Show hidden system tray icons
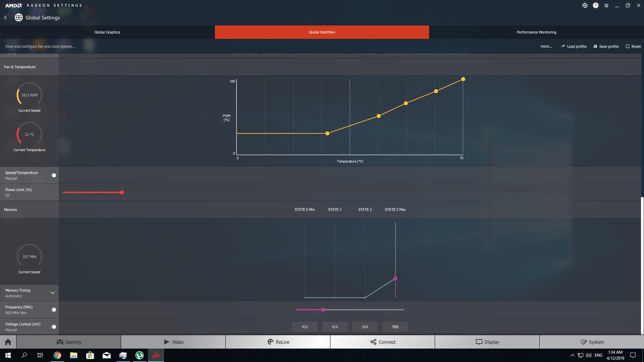This screenshot has width=644, height=362. coord(573,355)
